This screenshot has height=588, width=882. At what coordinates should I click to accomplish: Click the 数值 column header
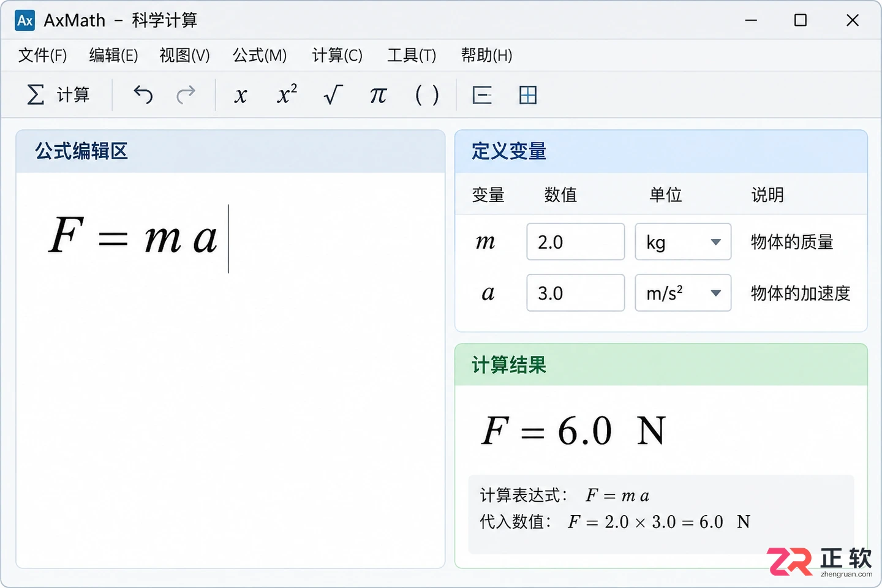[560, 195]
